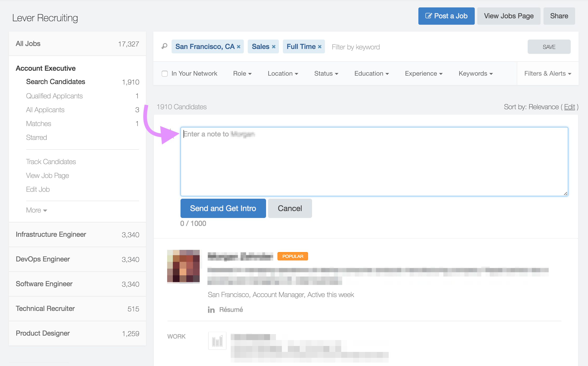Expand the Location filter dropdown
This screenshot has height=366, width=588.
[x=283, y=74]
